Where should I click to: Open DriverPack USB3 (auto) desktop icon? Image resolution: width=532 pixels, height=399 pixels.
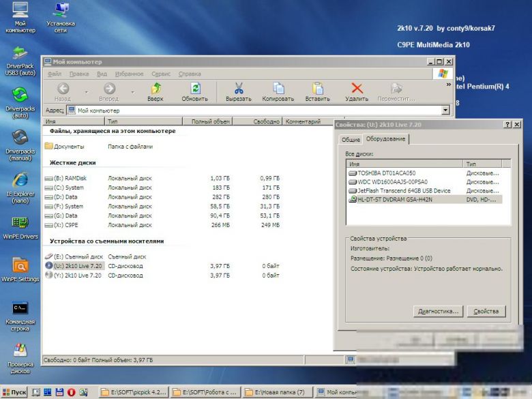(x=20, y=61)
